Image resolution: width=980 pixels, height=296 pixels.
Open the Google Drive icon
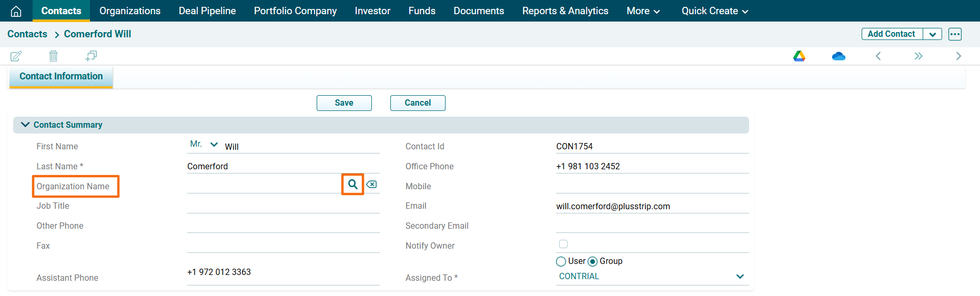point(799,56)
